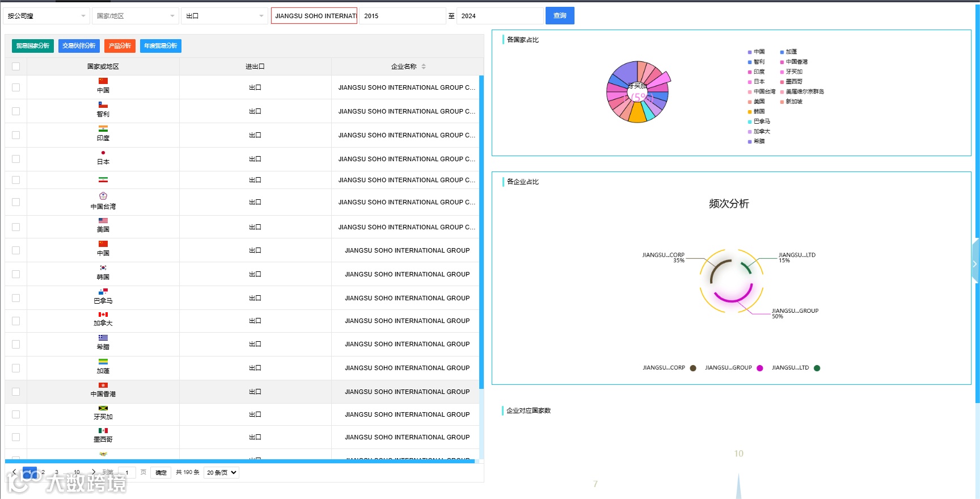Click the Gabon flag in the 加蓬 table row
Viewport: 980px width, 499px height.
pos(103,362)
